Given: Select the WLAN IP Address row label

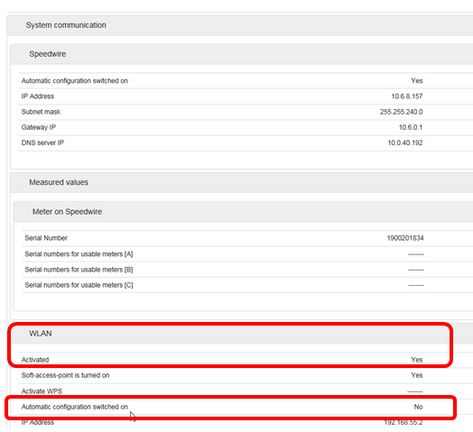Looking at the screenshot, I should [38, 422].
